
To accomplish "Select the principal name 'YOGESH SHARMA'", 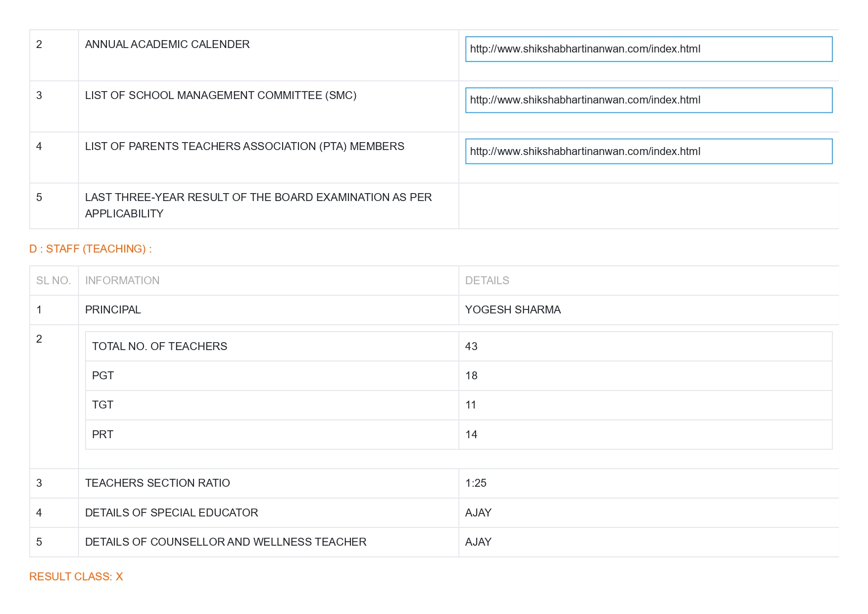I will tap(513, 309).
